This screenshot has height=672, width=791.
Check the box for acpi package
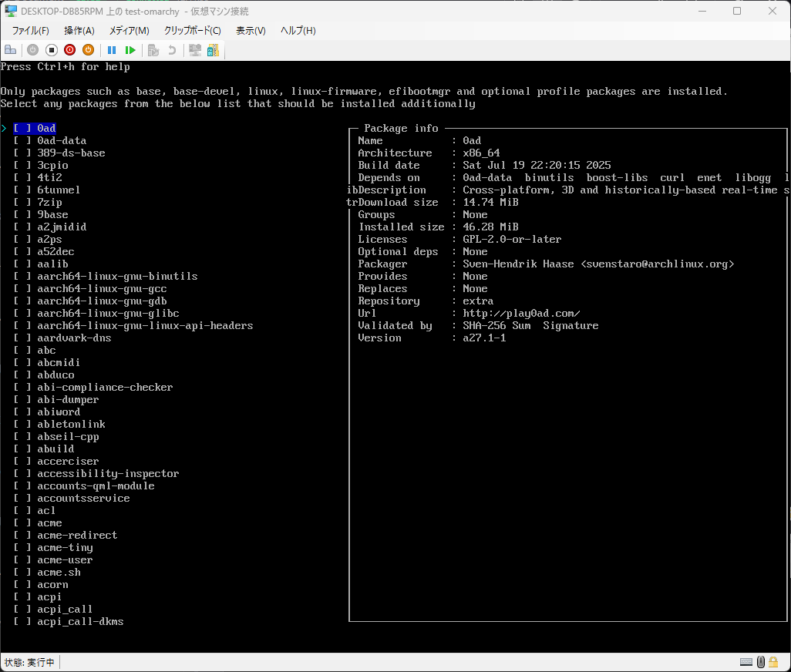pyautogui.click(x=22, y=597)
